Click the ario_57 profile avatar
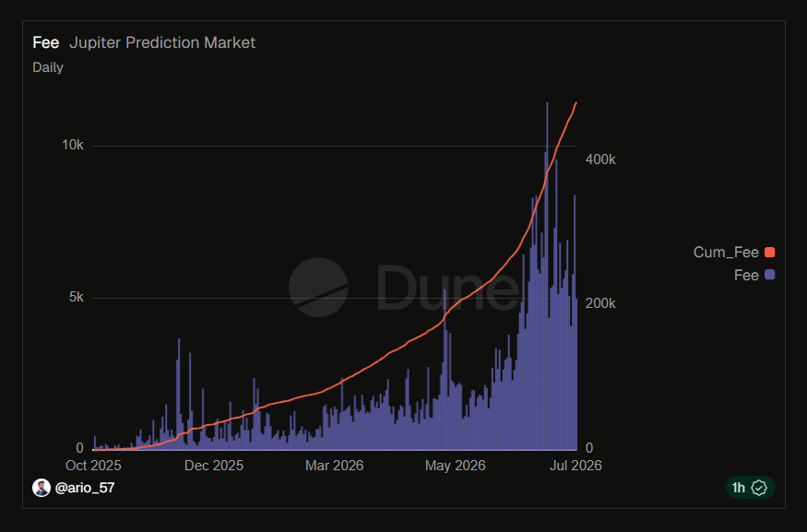The height and width of the screenshot is (532, 807). [42, 487]
